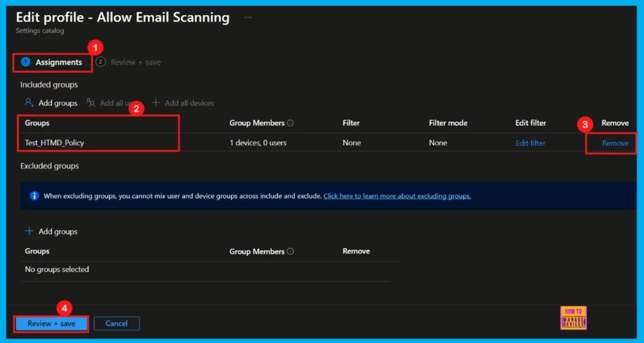Image resolution: width=644 pixels, height=343 pixels.
Task: Click the Filter mode column header
Action: coord(448,123)
